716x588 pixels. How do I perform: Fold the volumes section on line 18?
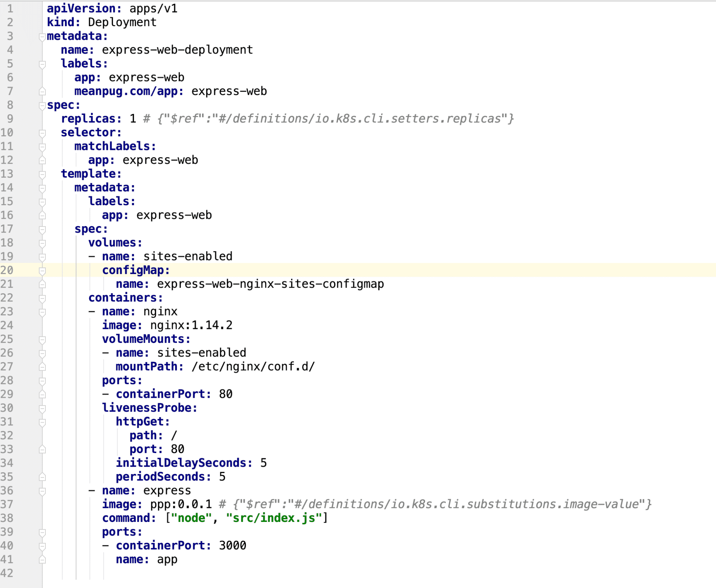coord(42,243)
